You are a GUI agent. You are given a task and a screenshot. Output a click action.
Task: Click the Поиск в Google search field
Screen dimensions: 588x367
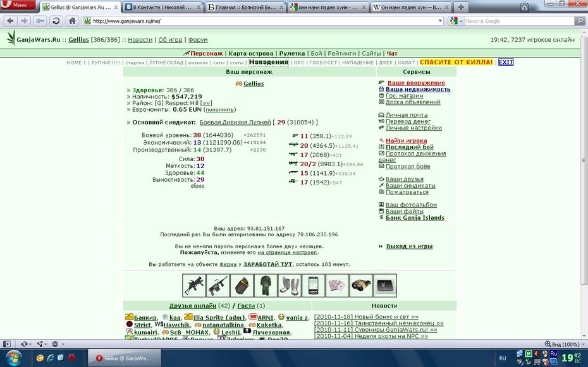[x=518, y=21]
